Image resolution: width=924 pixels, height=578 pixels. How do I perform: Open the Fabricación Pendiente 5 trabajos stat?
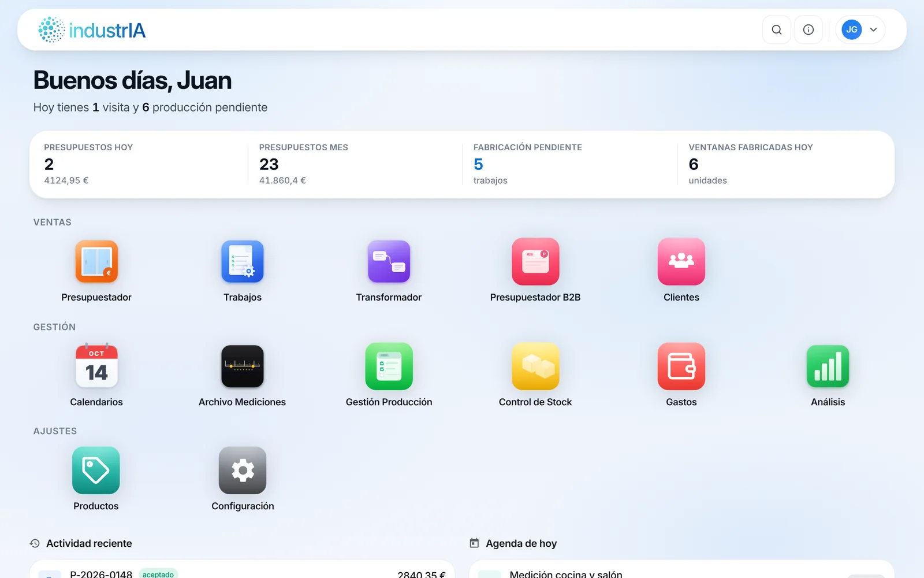[x=569, y=164]
